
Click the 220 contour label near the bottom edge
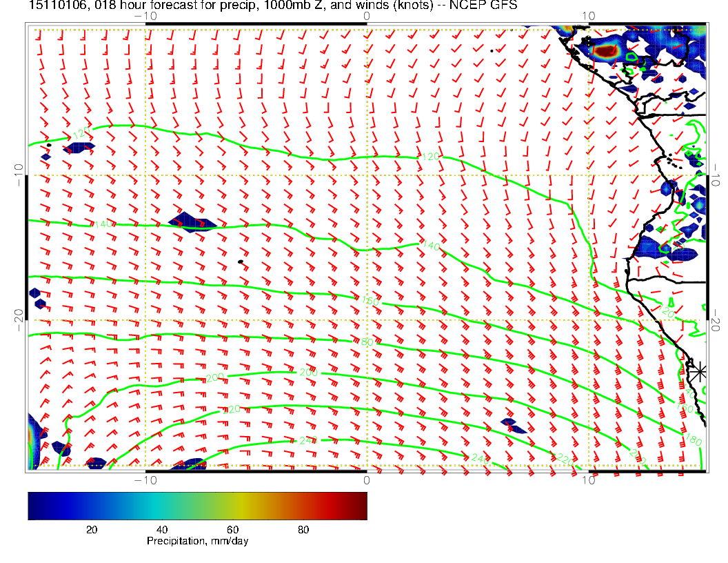[x=564, y=458]
